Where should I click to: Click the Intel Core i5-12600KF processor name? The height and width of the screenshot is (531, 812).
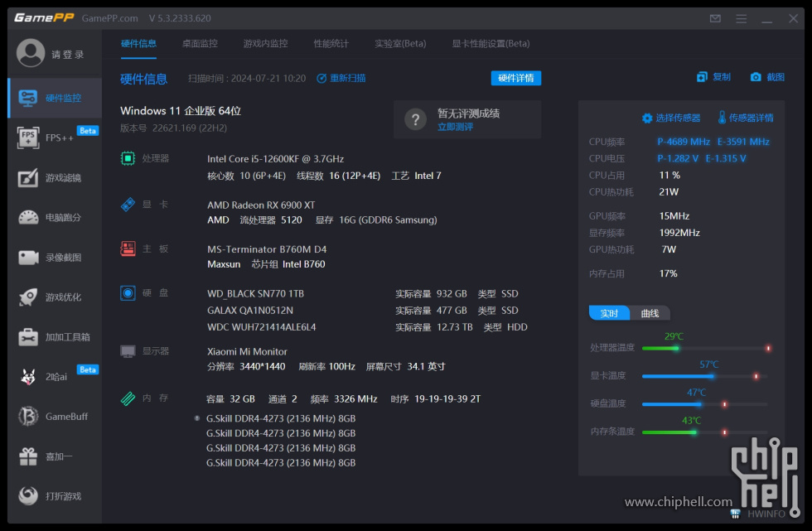coord(275,159)
